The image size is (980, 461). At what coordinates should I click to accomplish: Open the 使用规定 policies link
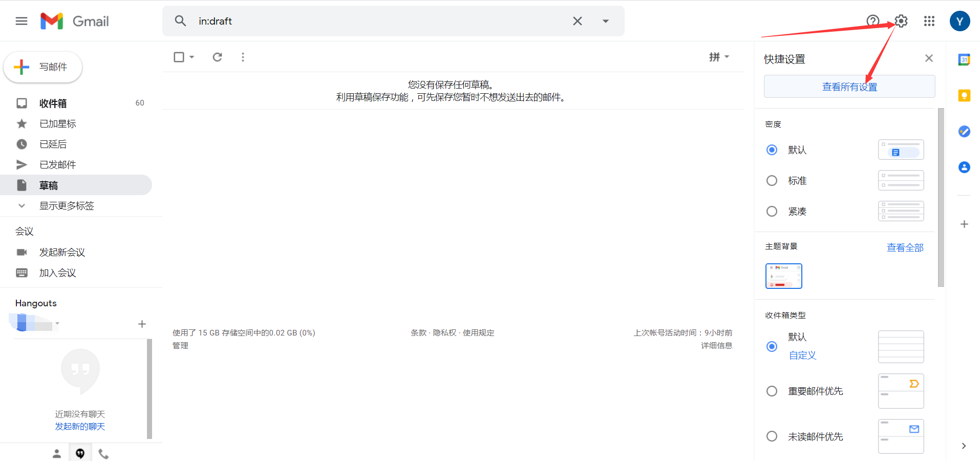point(479,333)
